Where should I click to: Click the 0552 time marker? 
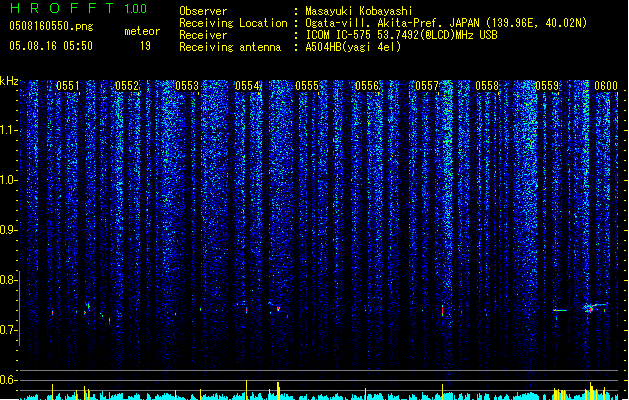tap(127, 86)
